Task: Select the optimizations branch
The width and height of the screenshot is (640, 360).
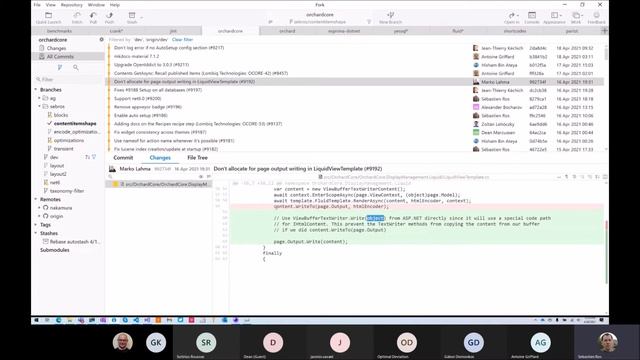Action: pyautogui.click(x=69, y=140)
